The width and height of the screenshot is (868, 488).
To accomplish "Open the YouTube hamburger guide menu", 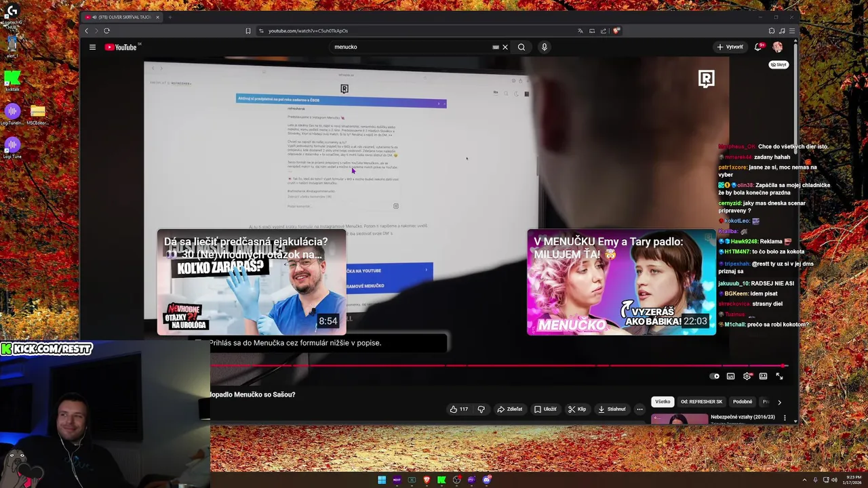I will point(92,47).
